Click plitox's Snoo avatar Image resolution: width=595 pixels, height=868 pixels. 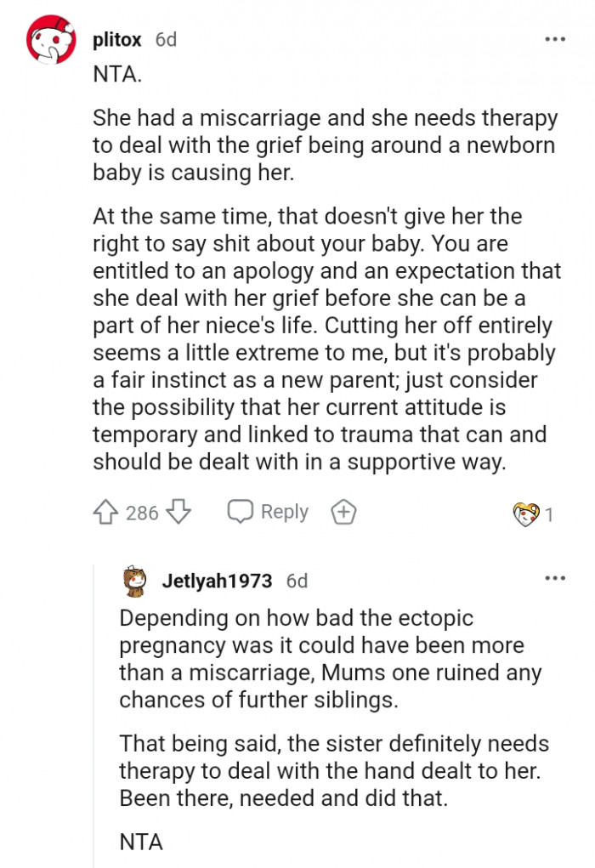coord(53,38)
